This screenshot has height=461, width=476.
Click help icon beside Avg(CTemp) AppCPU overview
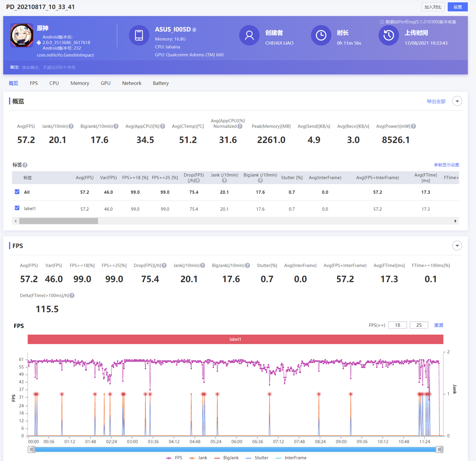pyautogui.click(x=163, y=126)
